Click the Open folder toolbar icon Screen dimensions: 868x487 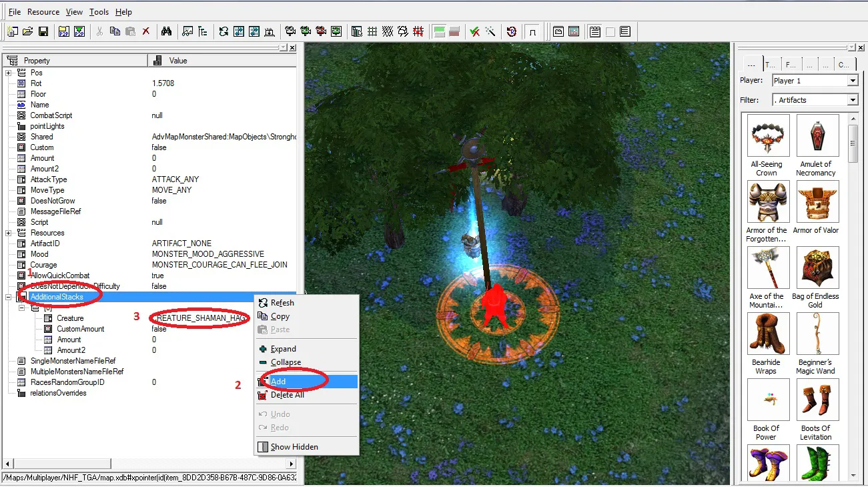point(28,31)
